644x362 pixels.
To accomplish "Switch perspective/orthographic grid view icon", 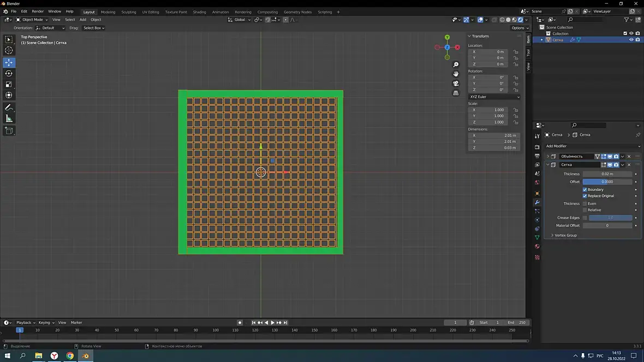I will click(x=456, y=93).
